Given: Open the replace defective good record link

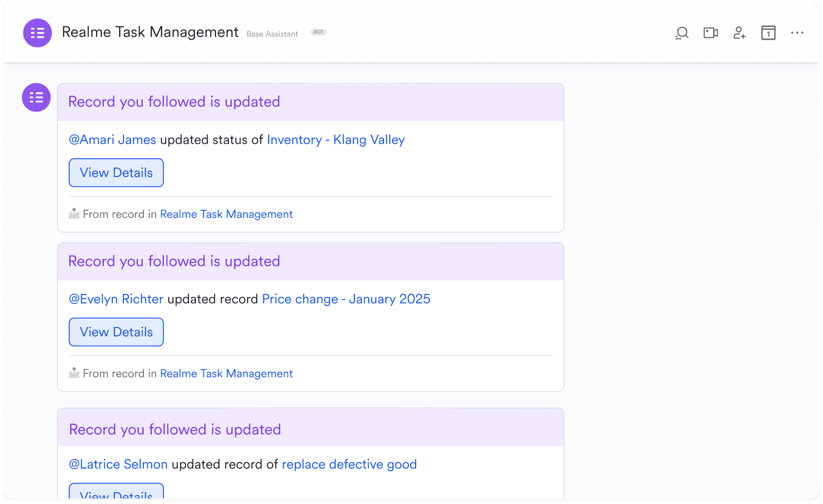Looking at the screenshot, I should [x=349, y=464].
